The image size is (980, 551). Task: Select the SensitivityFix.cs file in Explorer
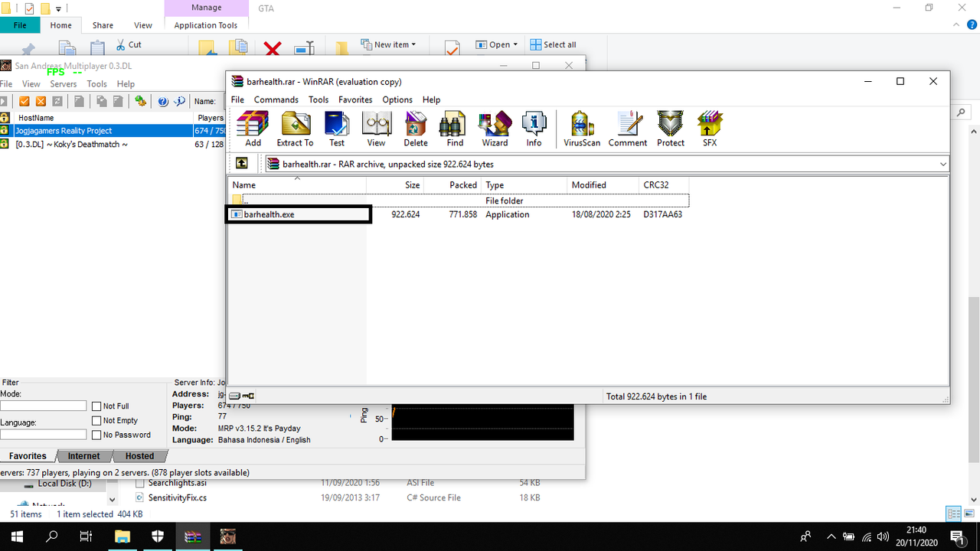177,497
